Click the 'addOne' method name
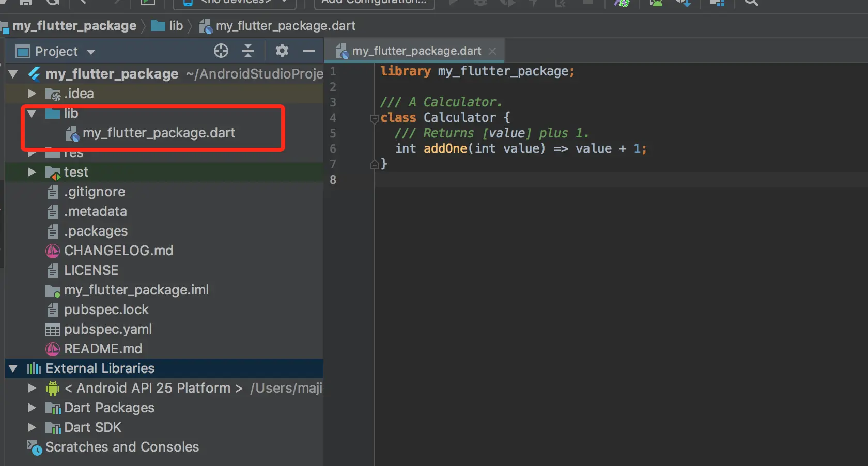Screen dimensions: 868x466 coord(445,148)
